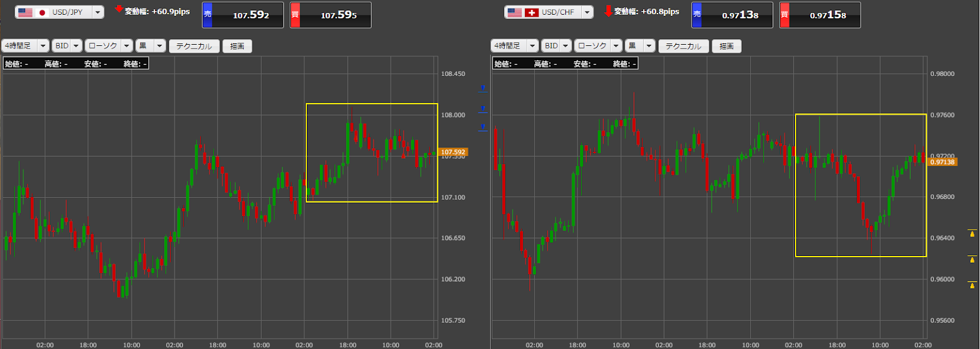Click the 変動幅: +60.9pips label
Viewport: 980px width, 349px height.
coord(157,12)
